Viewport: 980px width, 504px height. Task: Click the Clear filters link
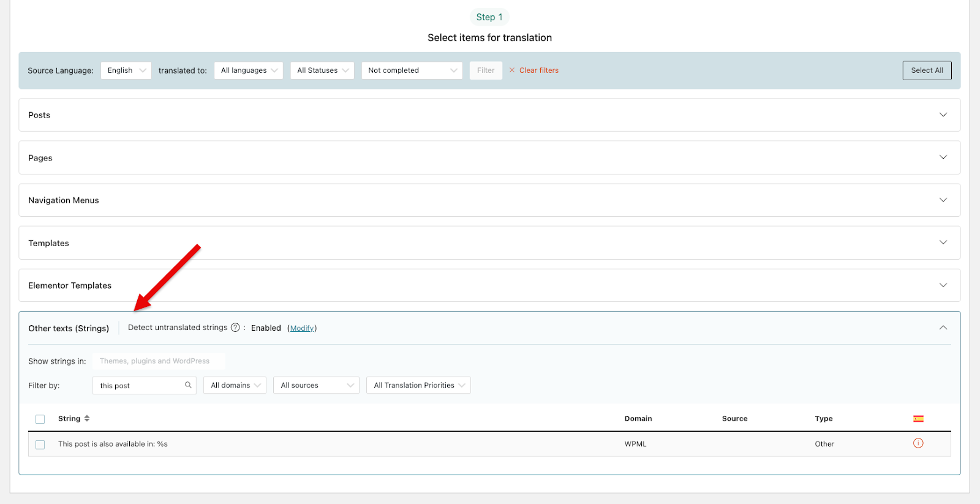539,70
